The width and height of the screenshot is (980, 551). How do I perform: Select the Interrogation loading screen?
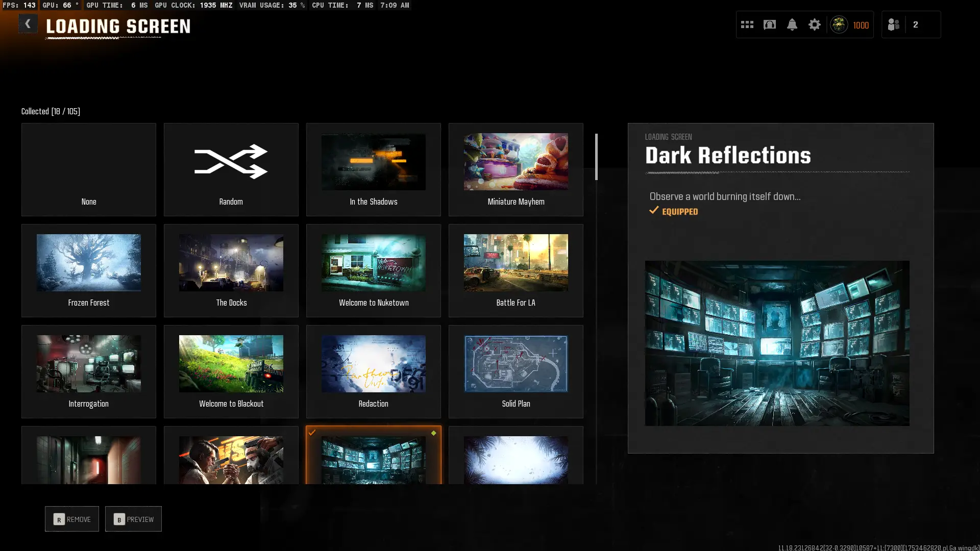point(89,364)
